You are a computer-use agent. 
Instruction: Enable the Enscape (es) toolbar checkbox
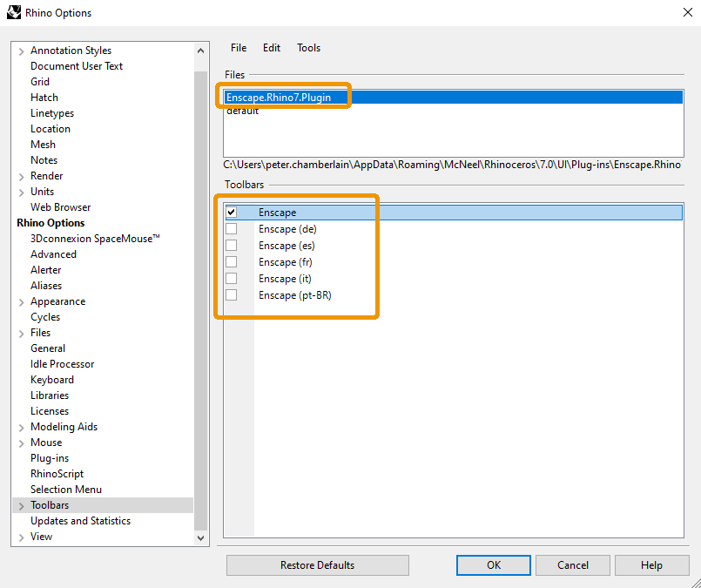tap(232, 246)
